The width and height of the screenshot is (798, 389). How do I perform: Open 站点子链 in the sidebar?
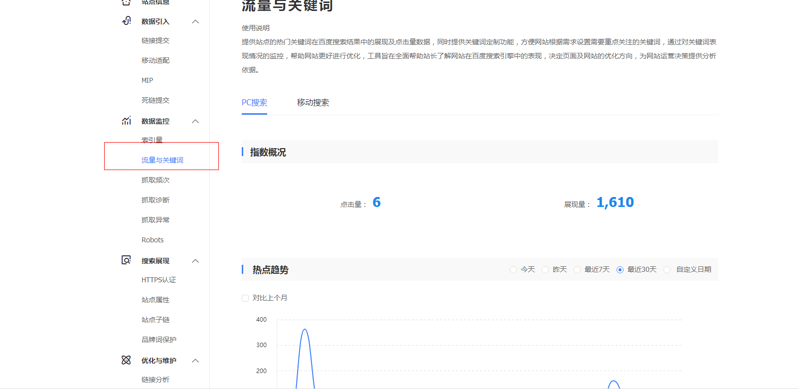pos(155,320)
